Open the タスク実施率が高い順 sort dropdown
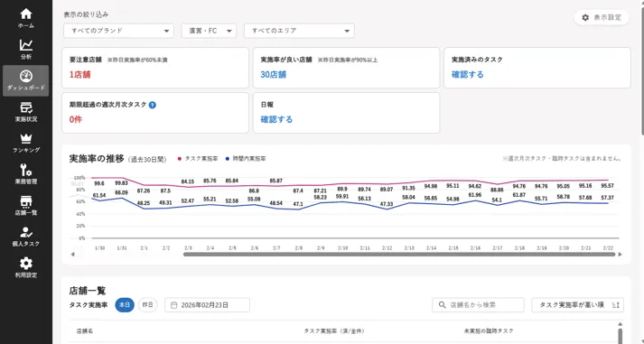644x344 pixels. [577, 305]
